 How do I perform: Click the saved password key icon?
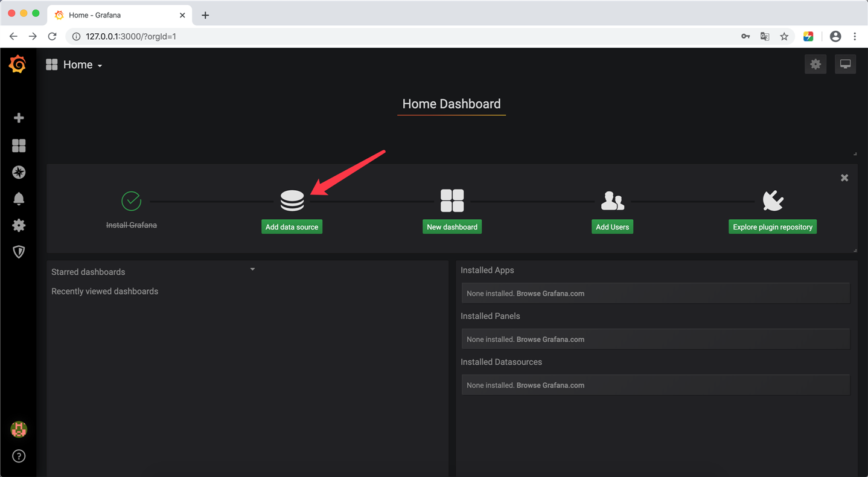click(745, 36)
